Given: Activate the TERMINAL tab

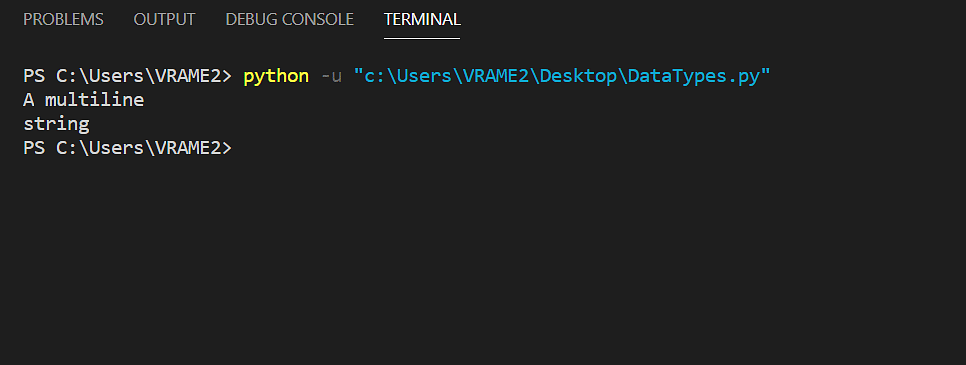Looking at the screenshot, I should pos(422,20).
